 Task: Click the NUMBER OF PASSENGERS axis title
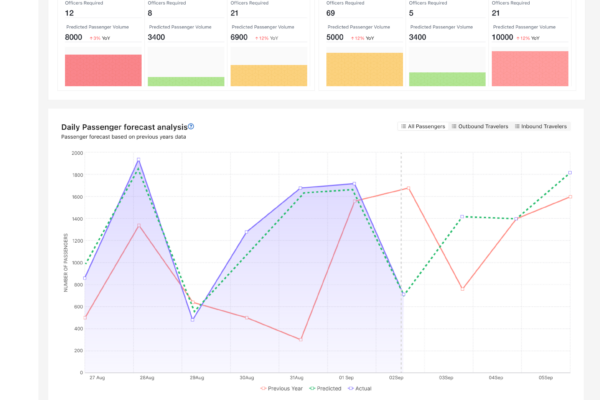tap(66, 263)
